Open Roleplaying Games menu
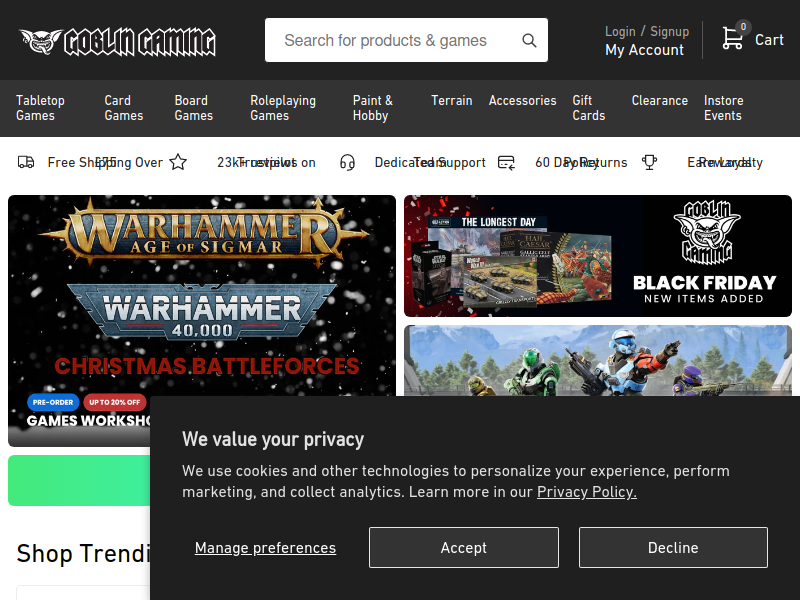Image resolution: width=800 pixels, height=600 pixels. tap(283, 108)
